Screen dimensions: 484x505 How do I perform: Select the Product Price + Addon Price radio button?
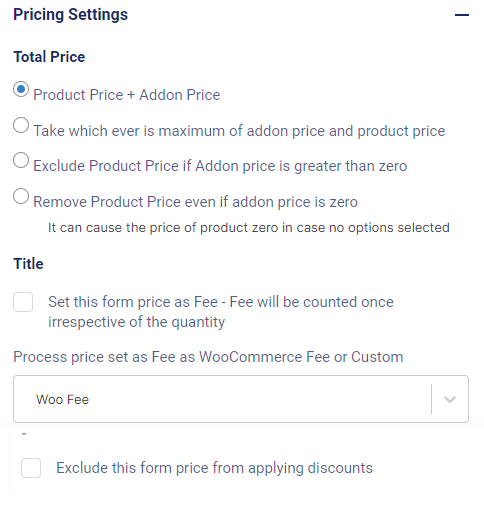pos(21,90)
